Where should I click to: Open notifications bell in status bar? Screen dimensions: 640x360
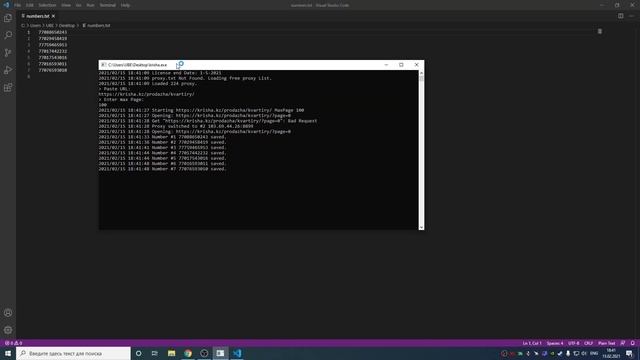click(633, 343)
